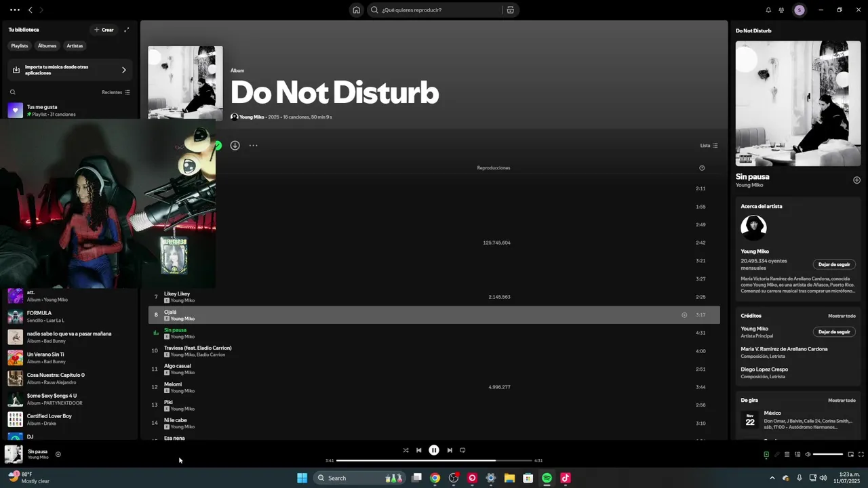Screen dimensions: 868x488
Task: Mute the volume speaker icon
Action: click(x=807, y=454)
